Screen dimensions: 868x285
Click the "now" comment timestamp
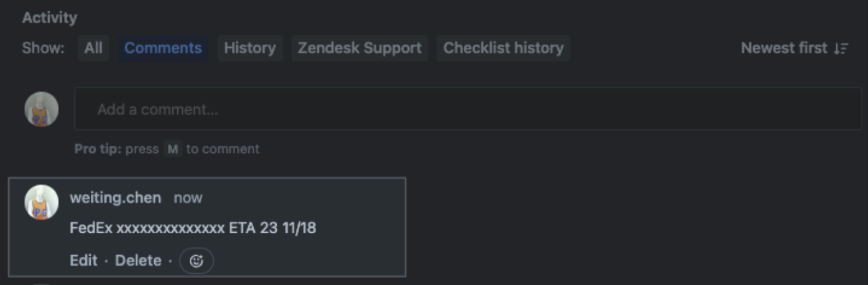pos(188,199)
